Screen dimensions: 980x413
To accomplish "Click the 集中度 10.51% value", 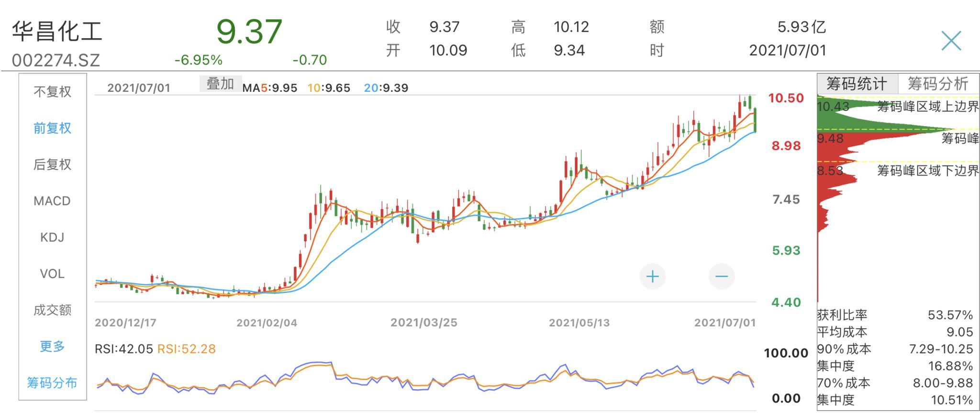I will tap(952, 400).
